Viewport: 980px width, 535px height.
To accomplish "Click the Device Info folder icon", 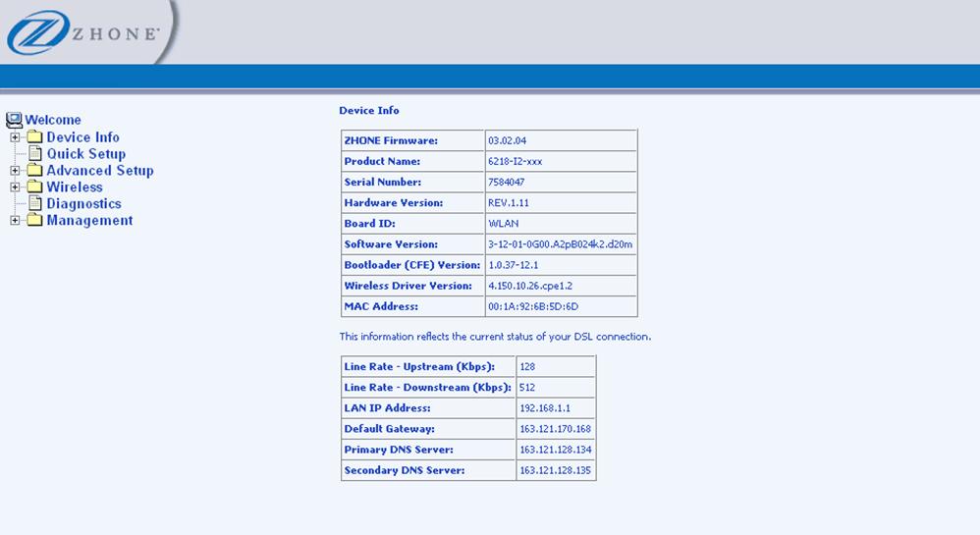I will pos(35,137).
